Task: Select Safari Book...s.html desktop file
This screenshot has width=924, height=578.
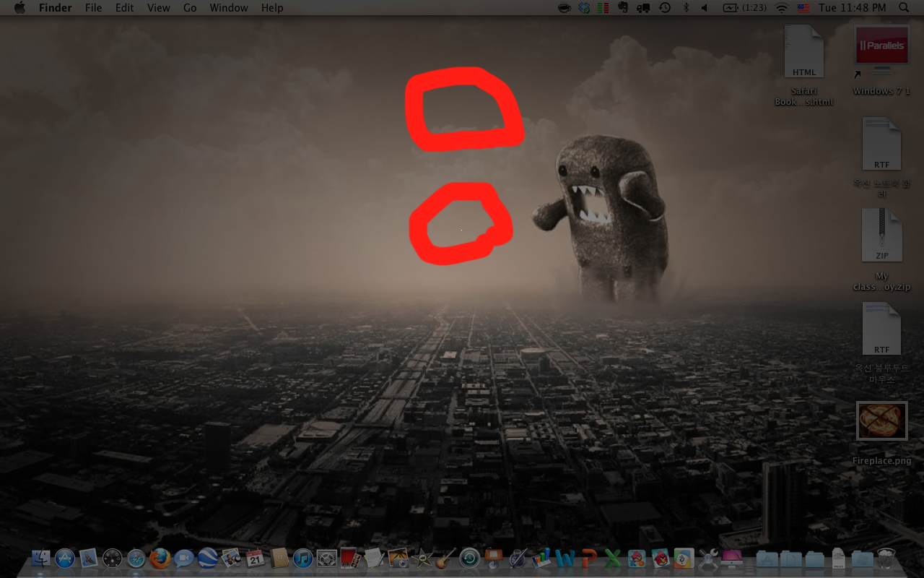Action: [x=804, y=65]
